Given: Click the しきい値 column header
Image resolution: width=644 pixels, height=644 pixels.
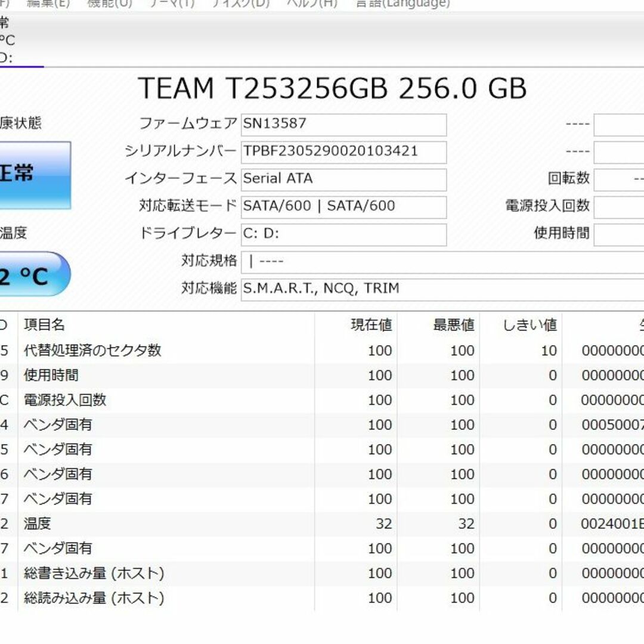Looking at the screenshot, I should point(530,325).
